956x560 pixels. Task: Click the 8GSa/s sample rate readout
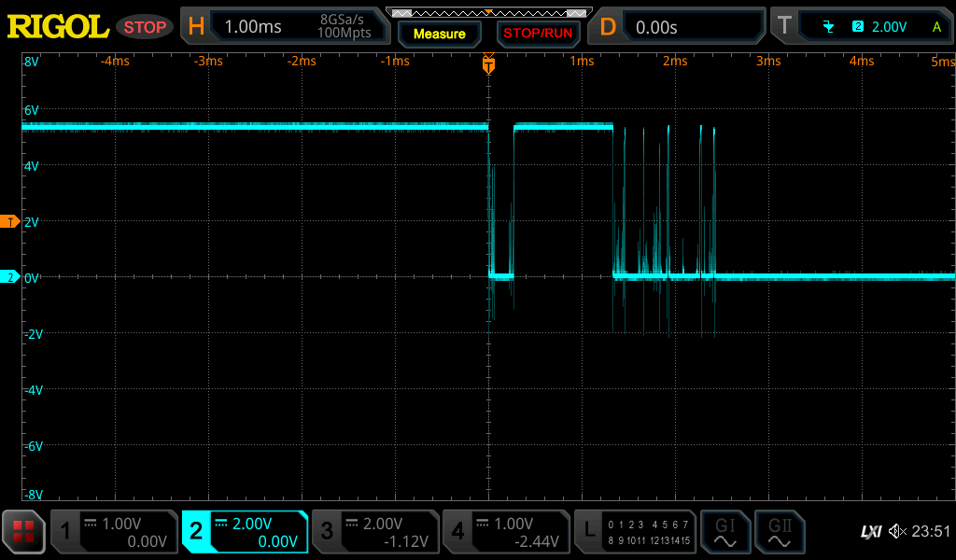[342, 20]
